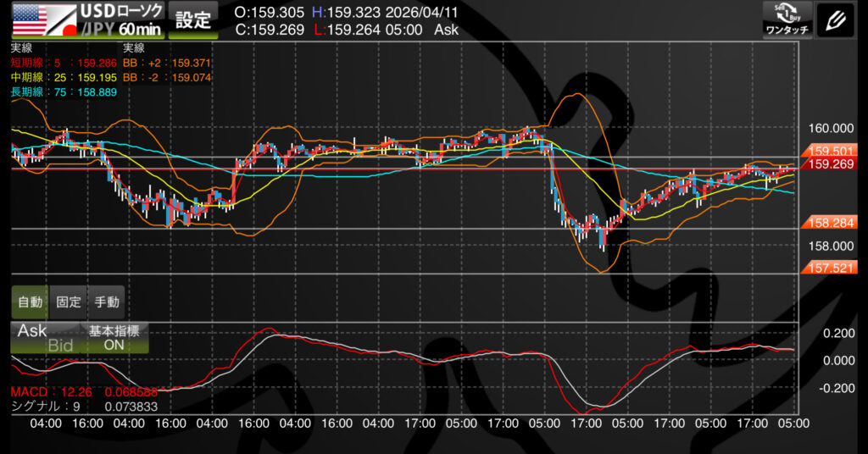Toggle 基本指標 ON indicator switch

(114, 338)
